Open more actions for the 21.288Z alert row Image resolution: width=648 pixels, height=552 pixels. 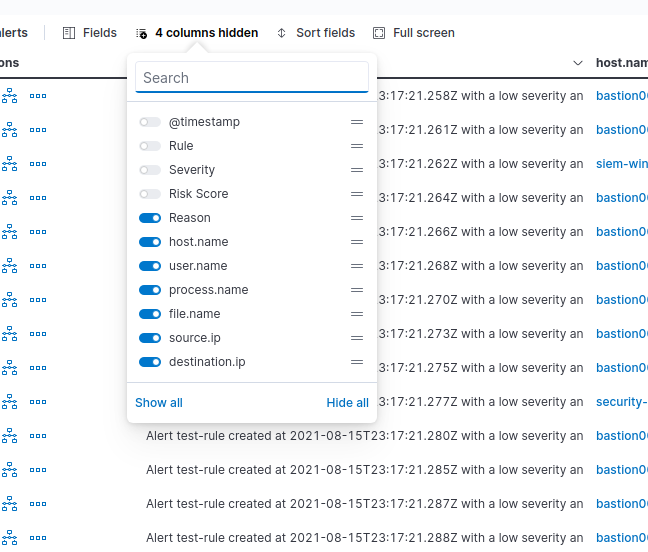click(38, 538)
